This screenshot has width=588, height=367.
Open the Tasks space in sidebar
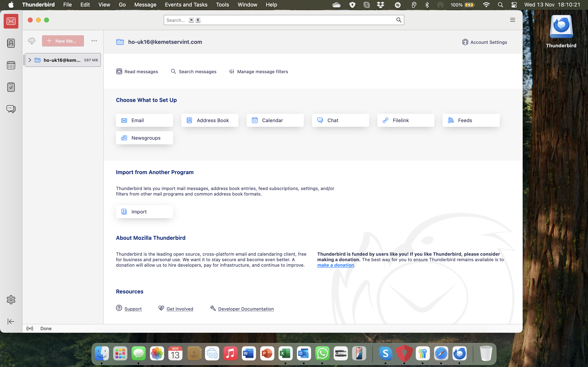(11, 87)
